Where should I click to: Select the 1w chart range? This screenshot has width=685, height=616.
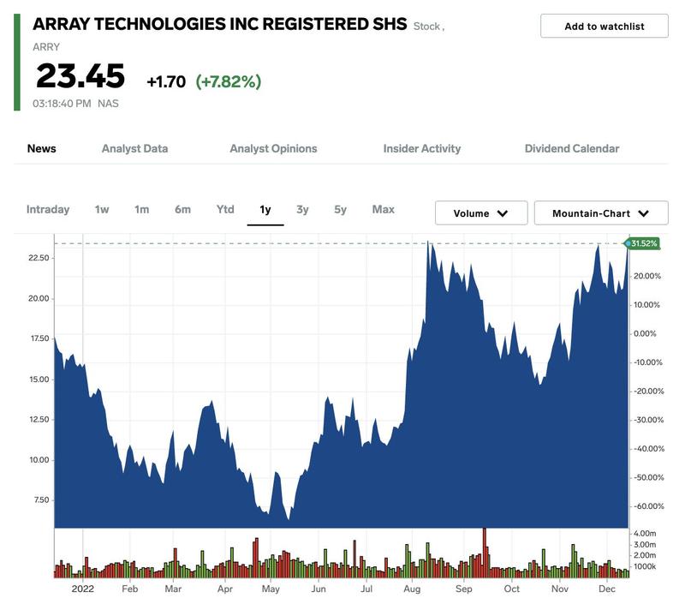coord(102,209)
